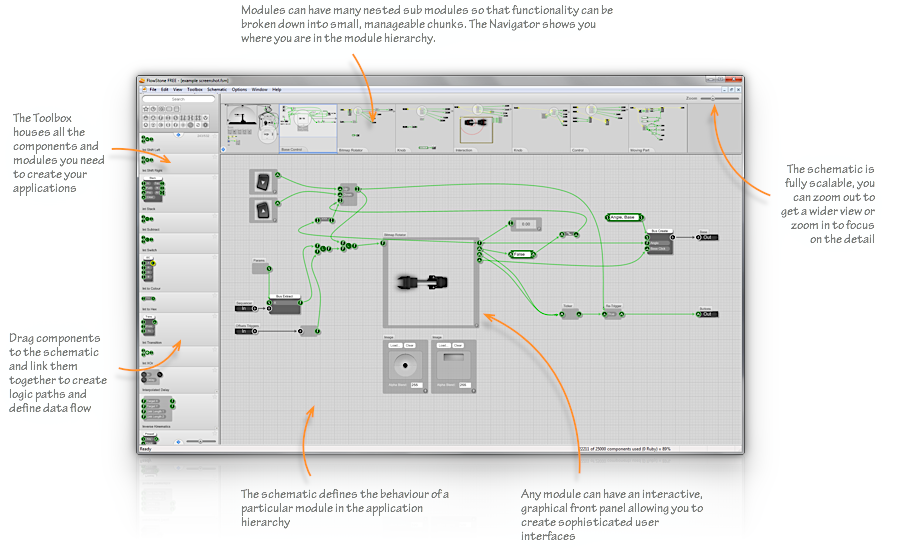Select the top-level module thumbnail in navigator
The image size is (900, 550).
click(x=250, y=128)
